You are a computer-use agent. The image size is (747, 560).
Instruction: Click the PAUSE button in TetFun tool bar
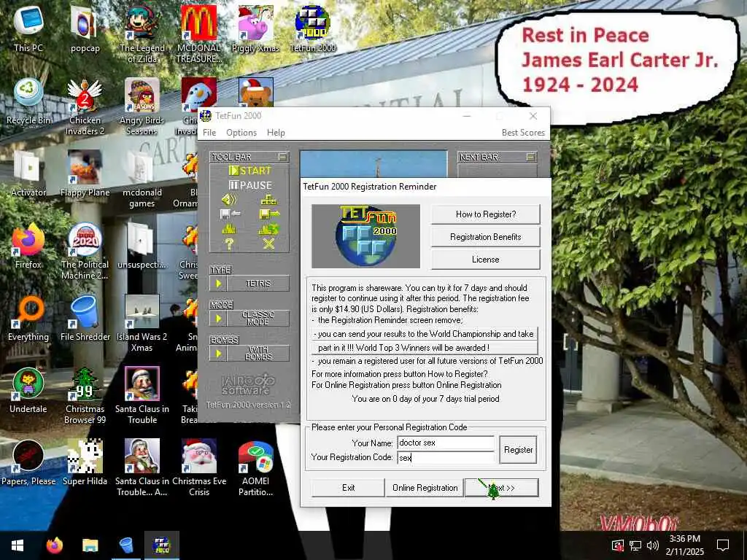250,185
